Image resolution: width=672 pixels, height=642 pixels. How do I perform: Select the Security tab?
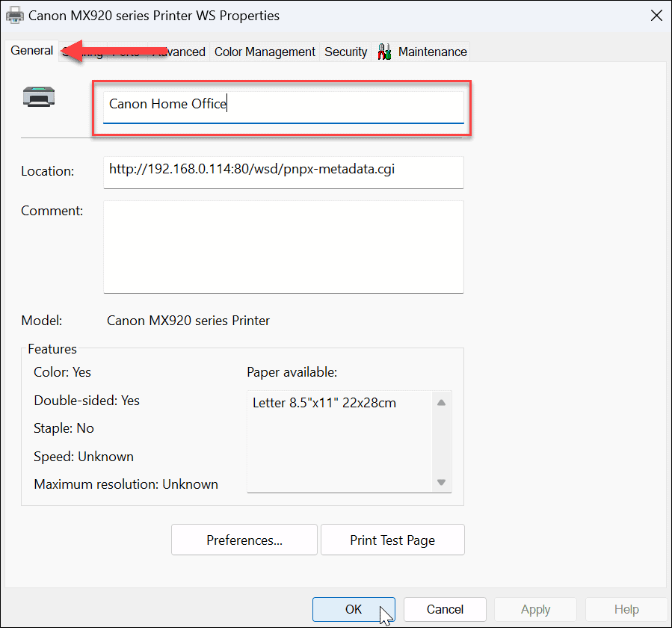345,52
